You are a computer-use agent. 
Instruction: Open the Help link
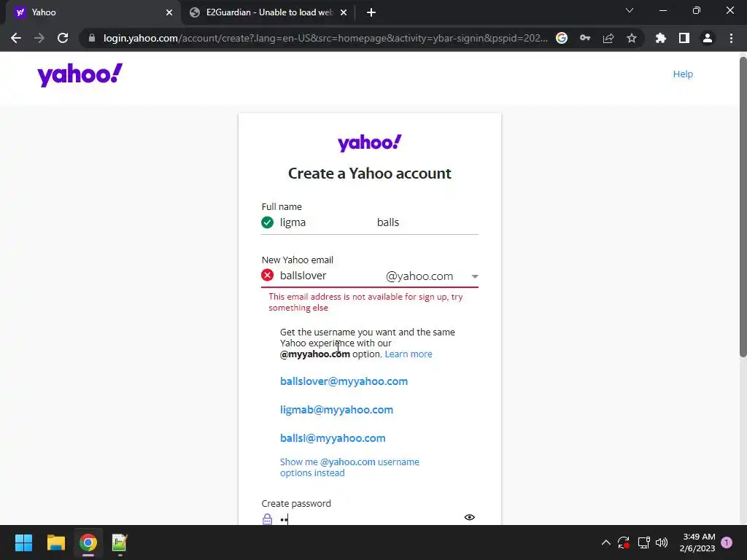tap(683, 74)
